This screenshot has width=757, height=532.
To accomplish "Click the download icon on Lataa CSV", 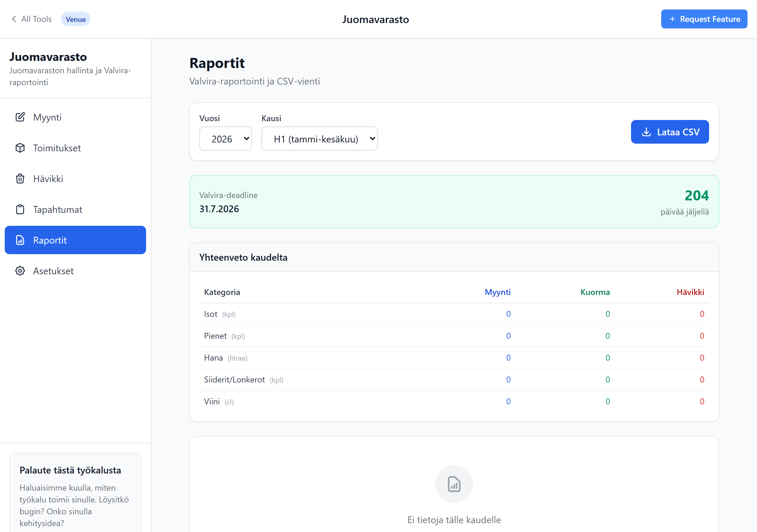I will [646, 132].
